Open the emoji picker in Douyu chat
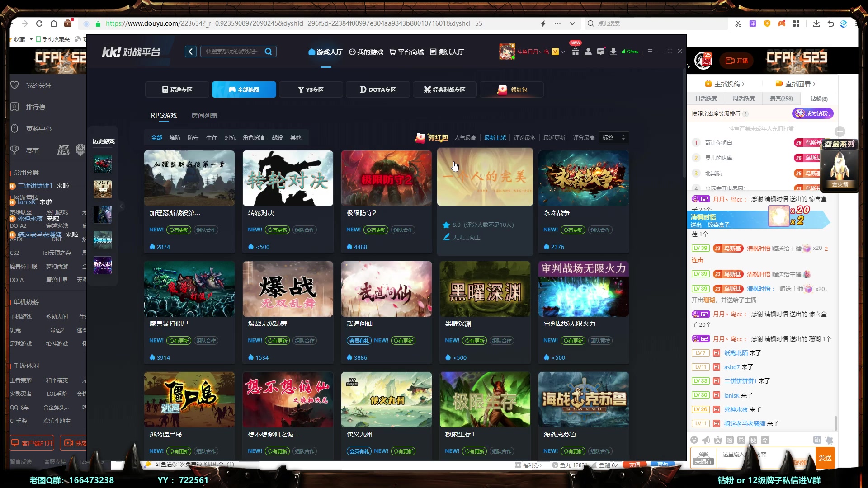 (x=694, y=440)
